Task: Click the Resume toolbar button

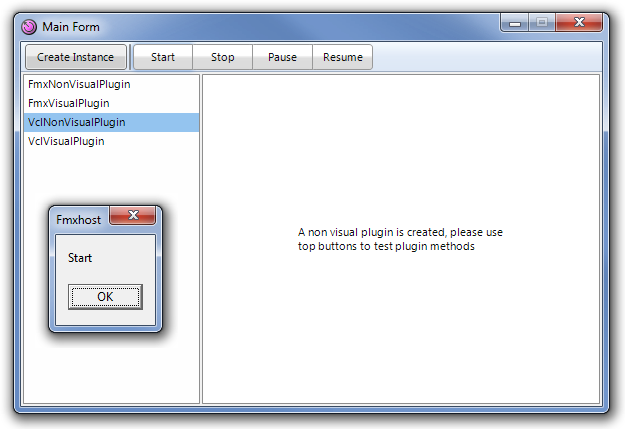Action: point(343,57)
